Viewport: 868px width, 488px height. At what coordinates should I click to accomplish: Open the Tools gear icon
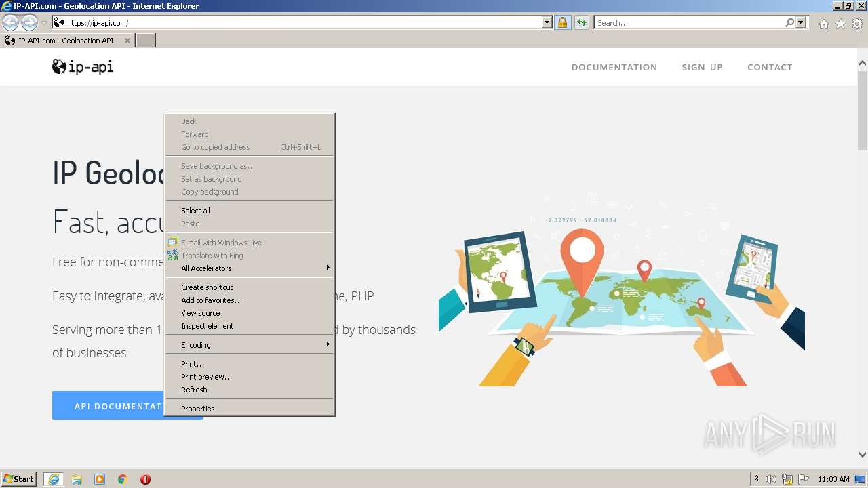click(x=857, y=24)
